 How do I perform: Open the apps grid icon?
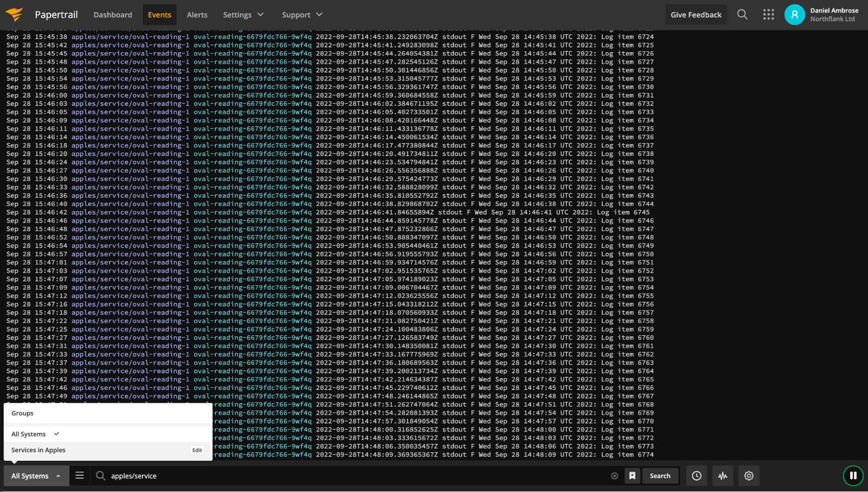pos(768,15)
